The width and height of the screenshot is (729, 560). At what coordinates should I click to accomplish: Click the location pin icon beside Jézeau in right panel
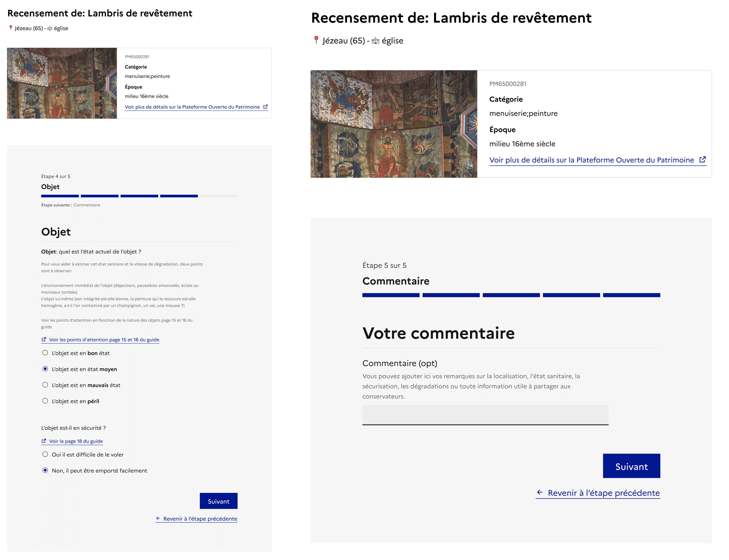(x=316, y=40)
